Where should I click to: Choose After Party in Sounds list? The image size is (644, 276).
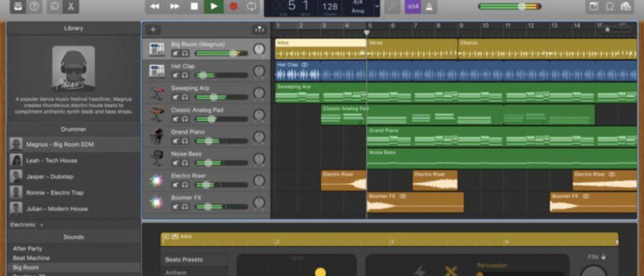pos(74,248)
